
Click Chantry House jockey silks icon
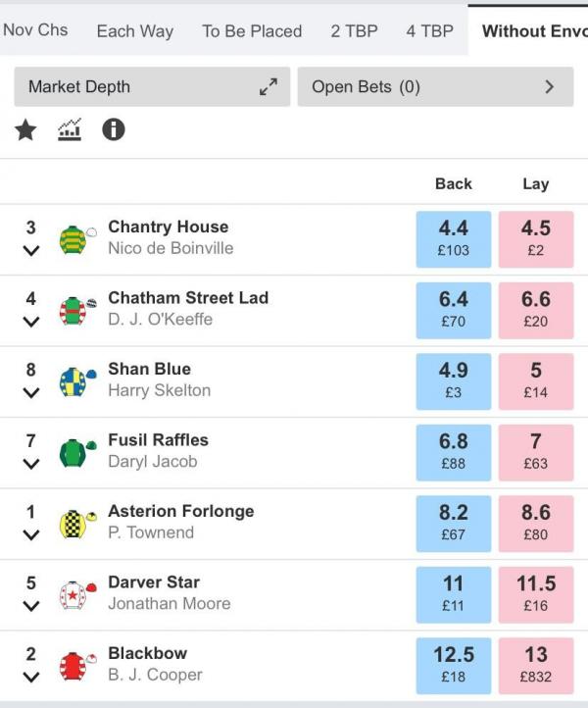(77, 239)
